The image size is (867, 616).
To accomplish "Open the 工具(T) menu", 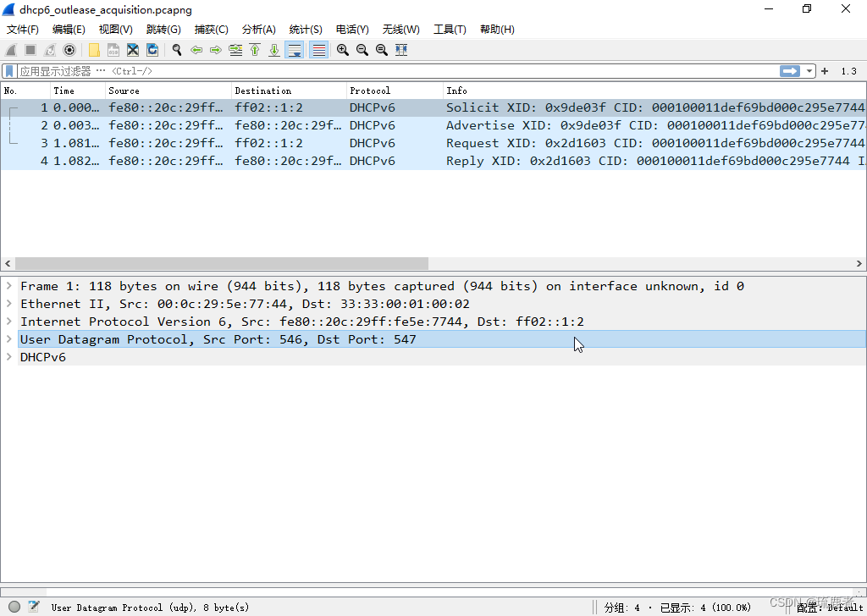I will [450, 30].
